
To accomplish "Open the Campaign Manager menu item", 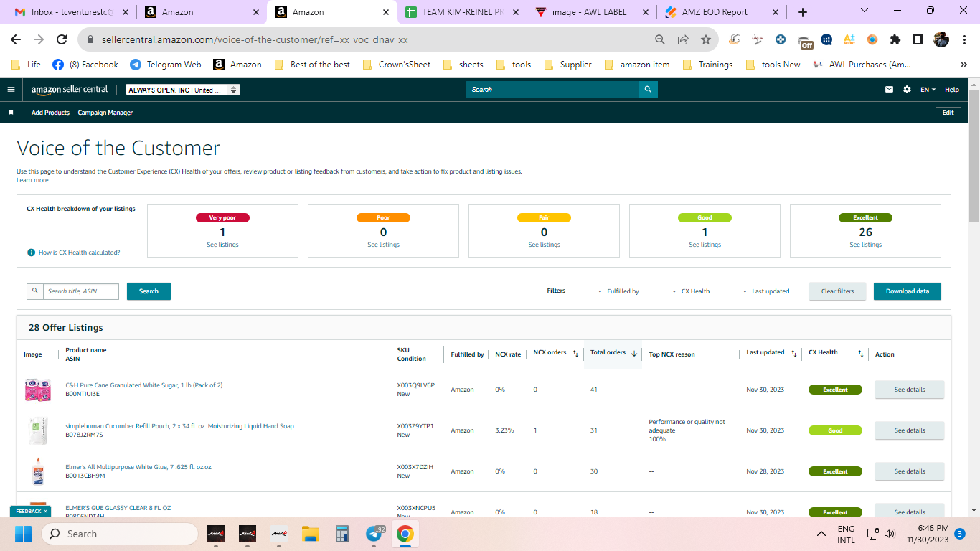I will click(x=105, y=113).
